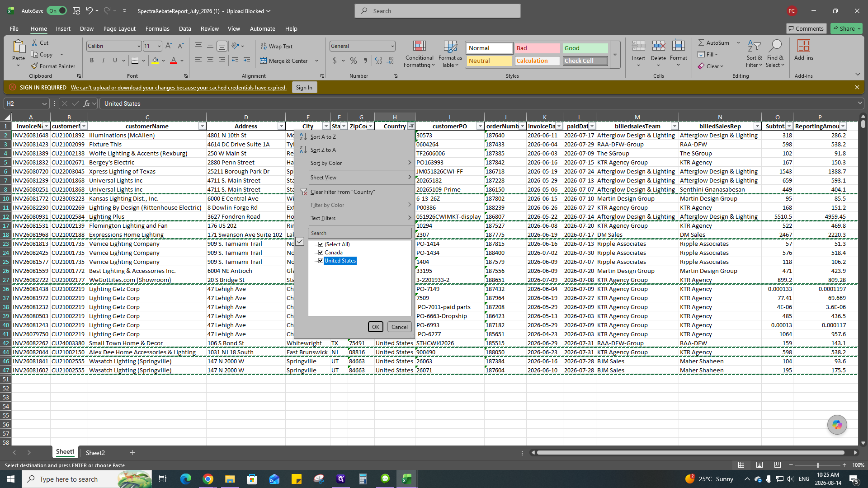
Task: Apply the red Font Color swatch
Action: [174, 61]
